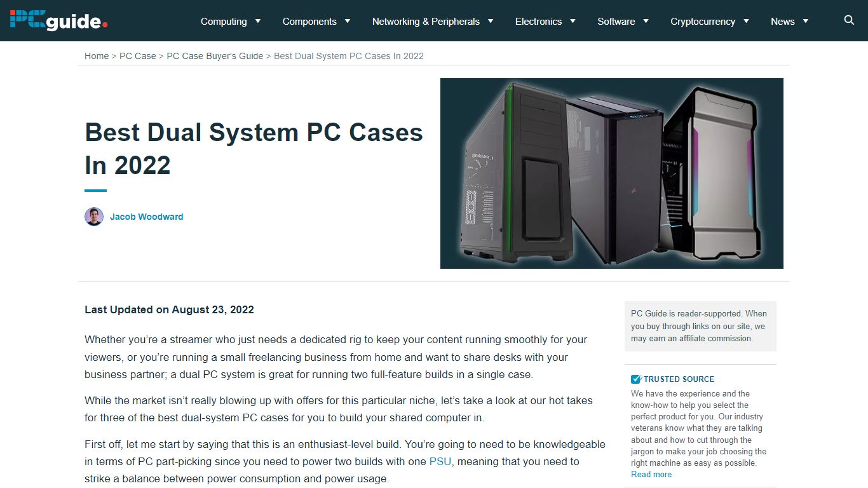The image size is (868, 488).
Task: Expand the Electronics dropdown arrow
Action: point(573,21)
